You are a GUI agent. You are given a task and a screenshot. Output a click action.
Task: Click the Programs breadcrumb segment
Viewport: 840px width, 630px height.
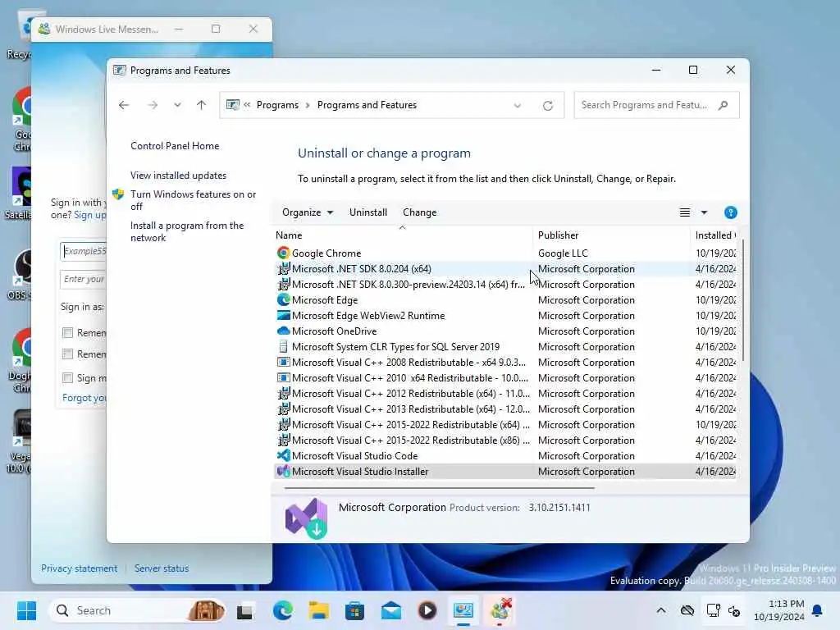point(277,105)
